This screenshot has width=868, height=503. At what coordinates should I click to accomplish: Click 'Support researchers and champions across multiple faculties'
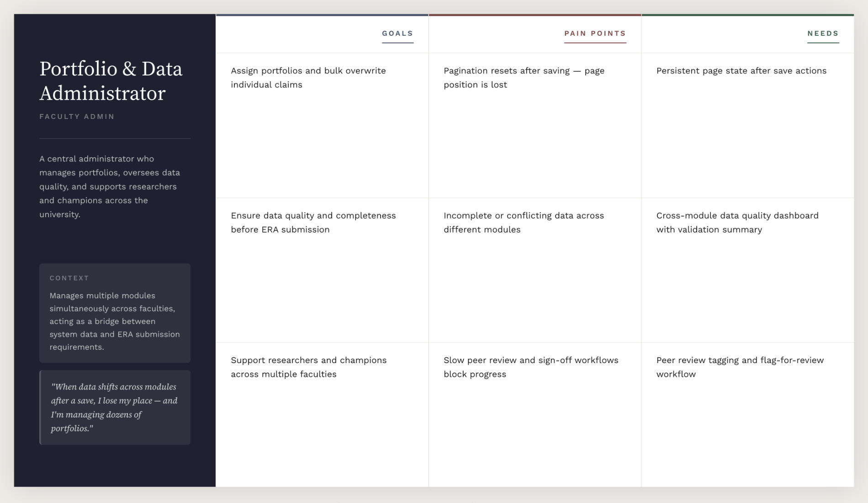pyautogui.click(x=309, y=367)
